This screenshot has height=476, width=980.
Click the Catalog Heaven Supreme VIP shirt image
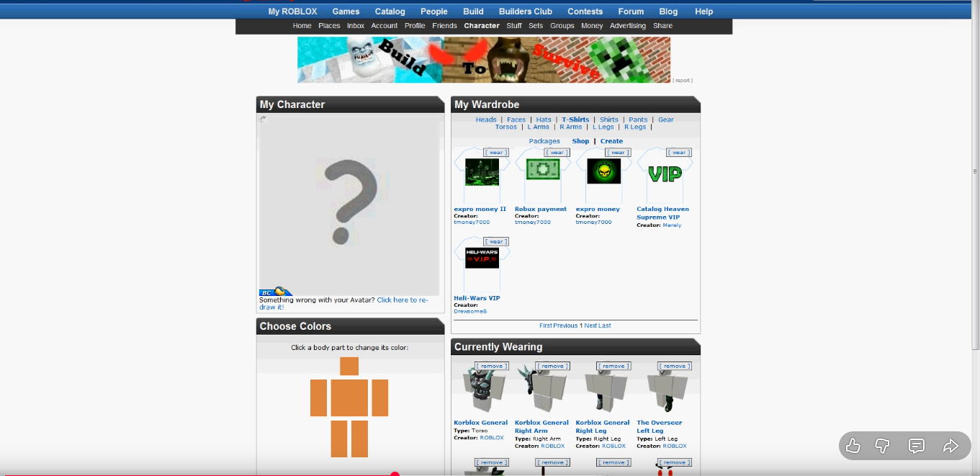coord(665,175)
